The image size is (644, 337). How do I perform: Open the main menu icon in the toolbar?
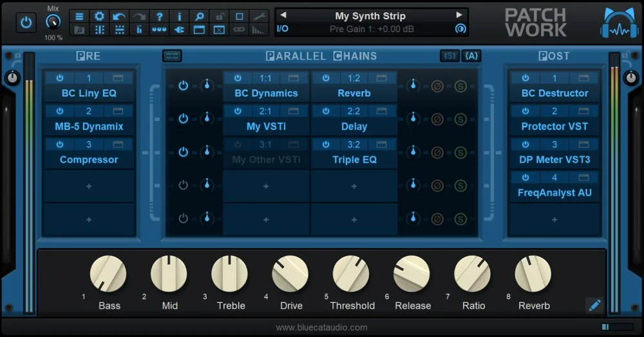point(79,16)
